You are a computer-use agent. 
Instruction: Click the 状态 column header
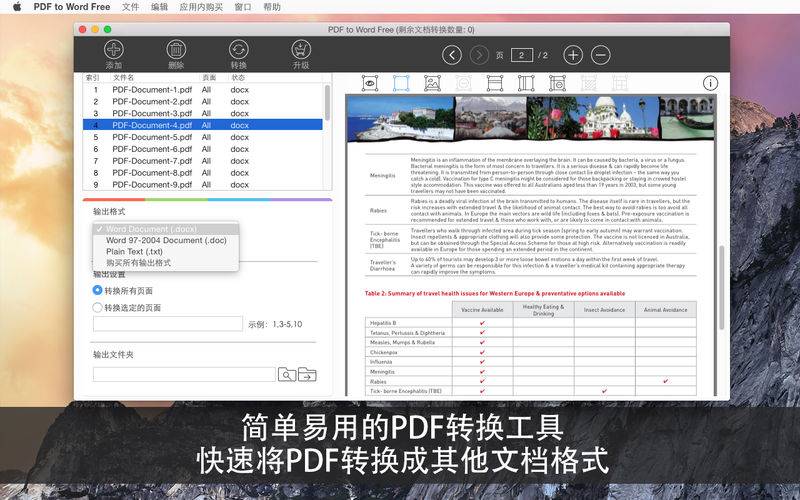click(238, 78)
